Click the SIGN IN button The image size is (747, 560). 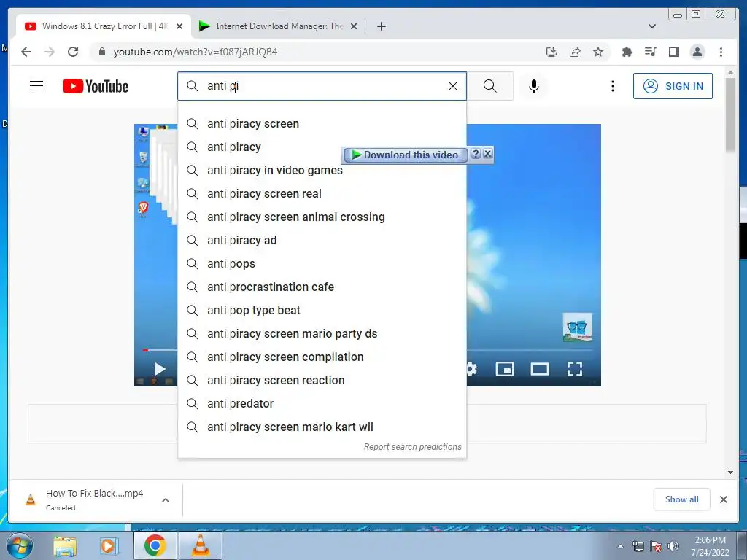tap(673, 86)
